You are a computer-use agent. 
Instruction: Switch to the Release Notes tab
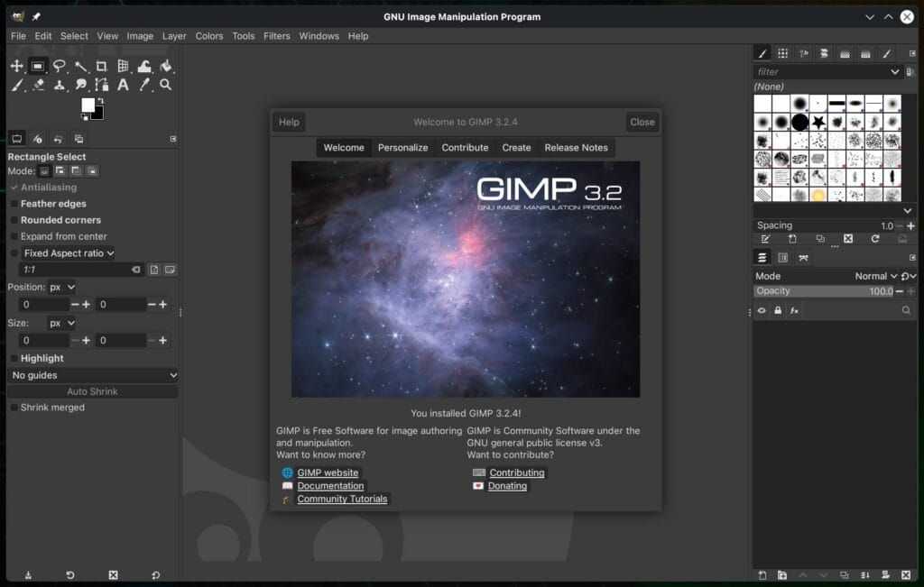(x=576, y=147)
